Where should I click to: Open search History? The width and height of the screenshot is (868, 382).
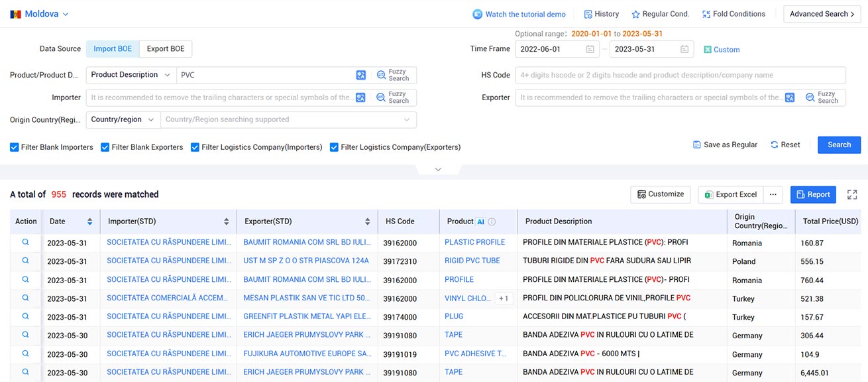coord(601,14)
